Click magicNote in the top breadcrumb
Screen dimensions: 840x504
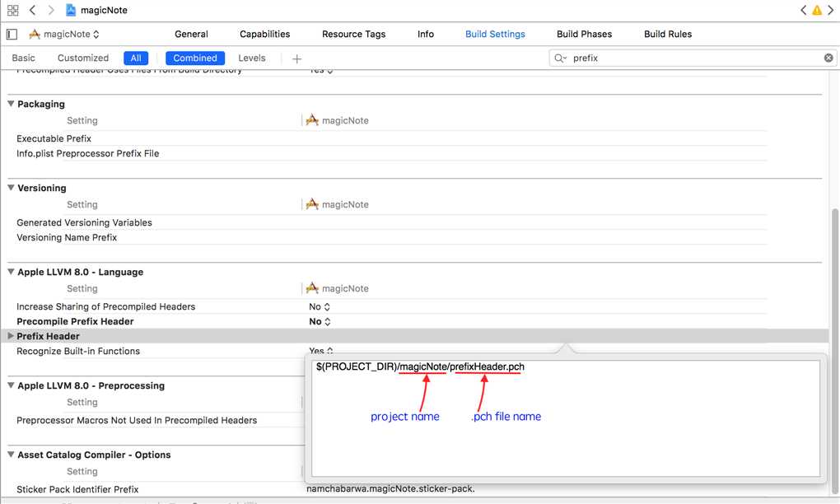point(104,10)
